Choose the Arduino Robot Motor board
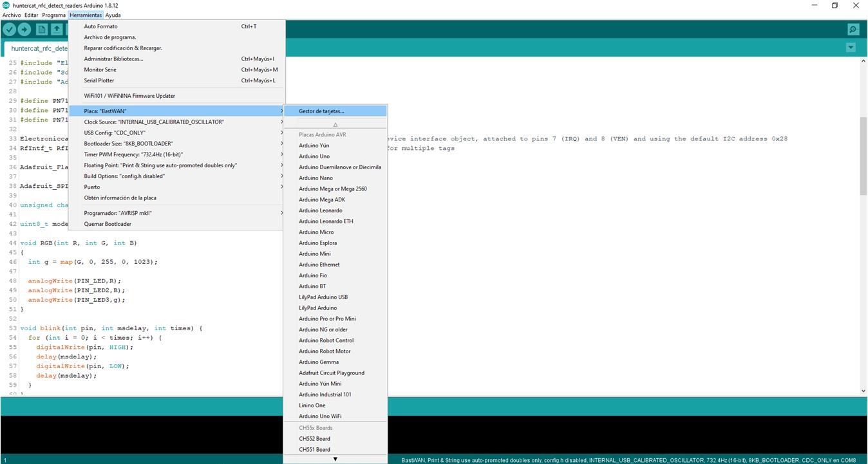Screen dimensions: 868x464 tap(335, 351)
